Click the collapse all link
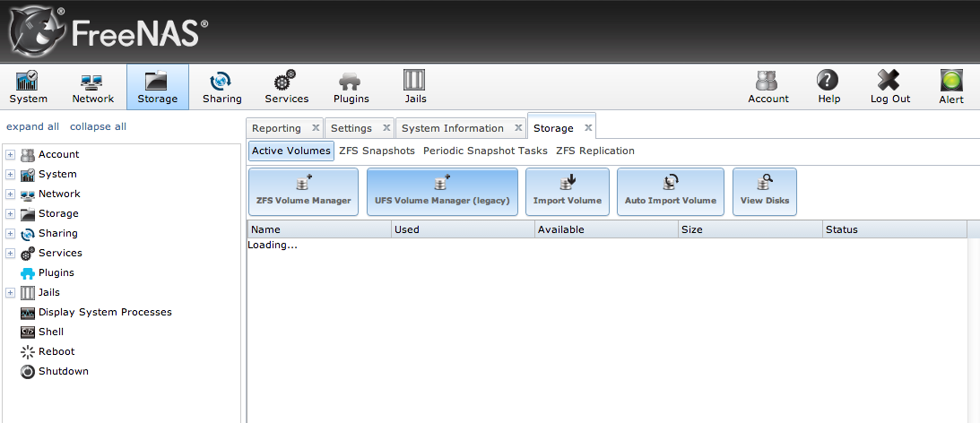 point(98,126)
